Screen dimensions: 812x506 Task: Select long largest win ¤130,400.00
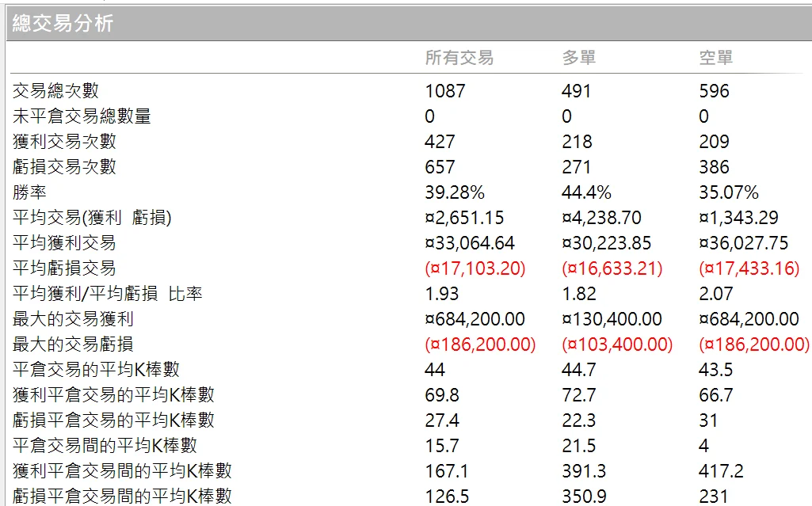click(612, 319)
